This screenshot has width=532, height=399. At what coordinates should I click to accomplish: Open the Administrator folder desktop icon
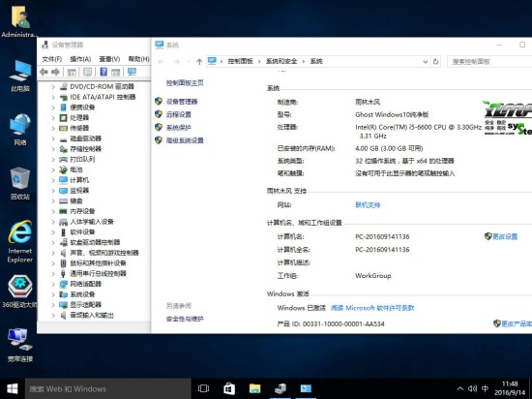(19, 22)
